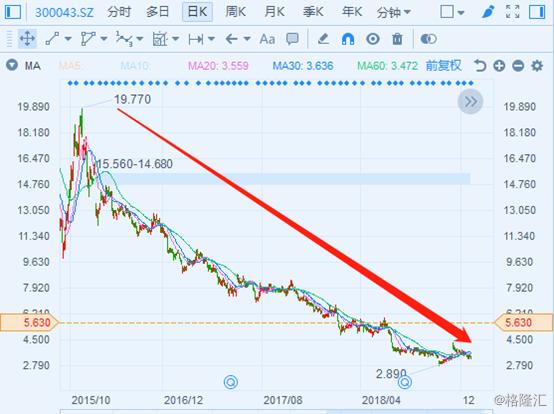Toggle the overlay compare switch icon

pos(429,39)
